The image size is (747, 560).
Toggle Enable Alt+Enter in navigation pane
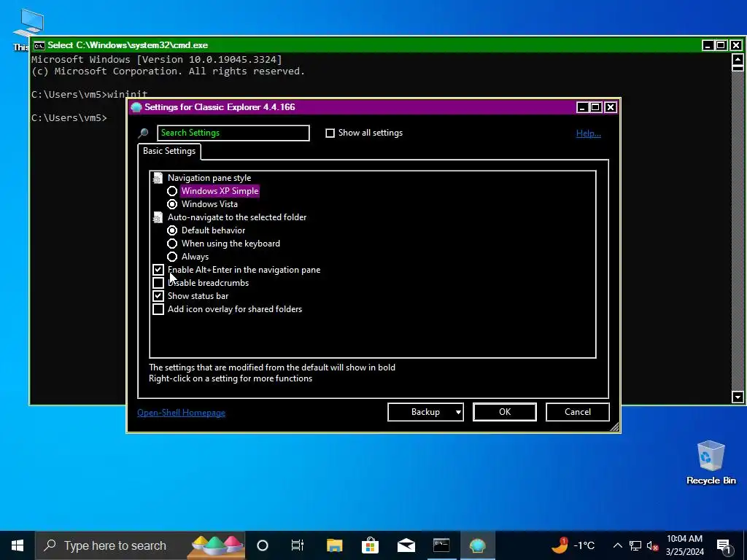(x=158, y=270)
